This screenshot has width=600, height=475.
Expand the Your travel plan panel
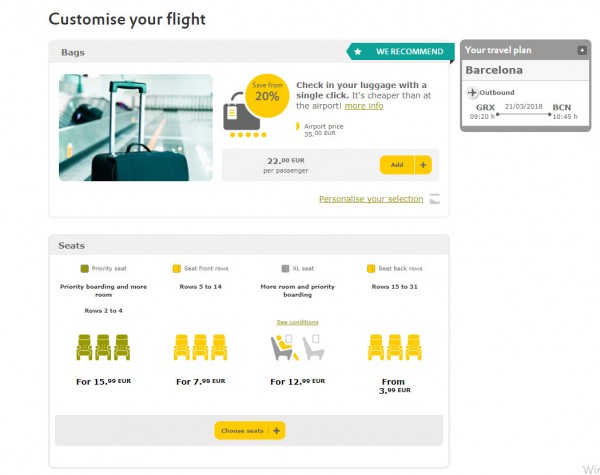pos(582,50)
